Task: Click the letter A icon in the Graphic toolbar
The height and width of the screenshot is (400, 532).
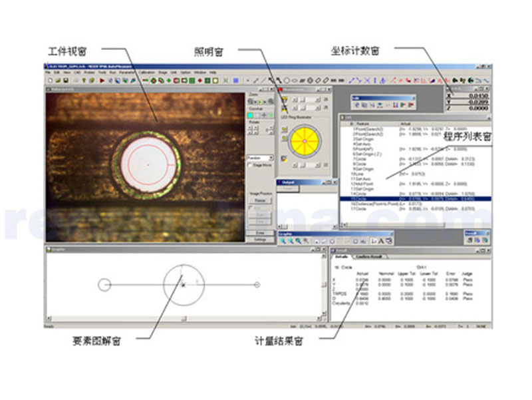Action: coord(381,241)
